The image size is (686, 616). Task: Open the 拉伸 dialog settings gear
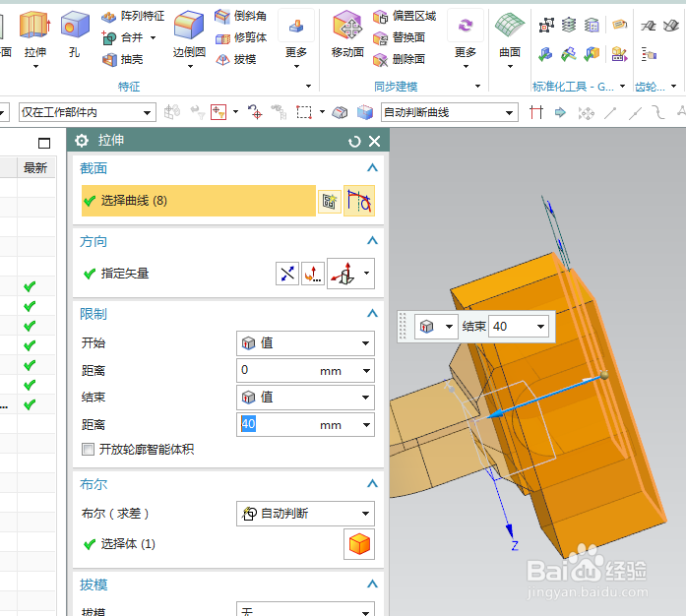point(82,141)
